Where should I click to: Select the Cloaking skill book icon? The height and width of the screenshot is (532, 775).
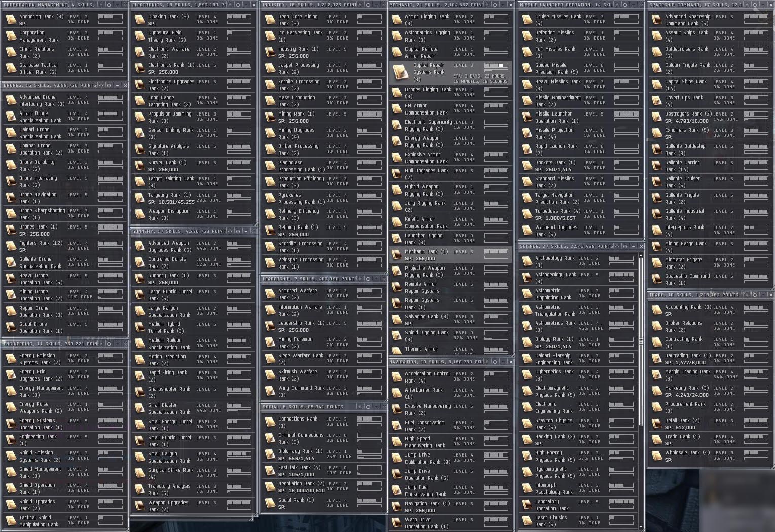click(x=139, y=20)
